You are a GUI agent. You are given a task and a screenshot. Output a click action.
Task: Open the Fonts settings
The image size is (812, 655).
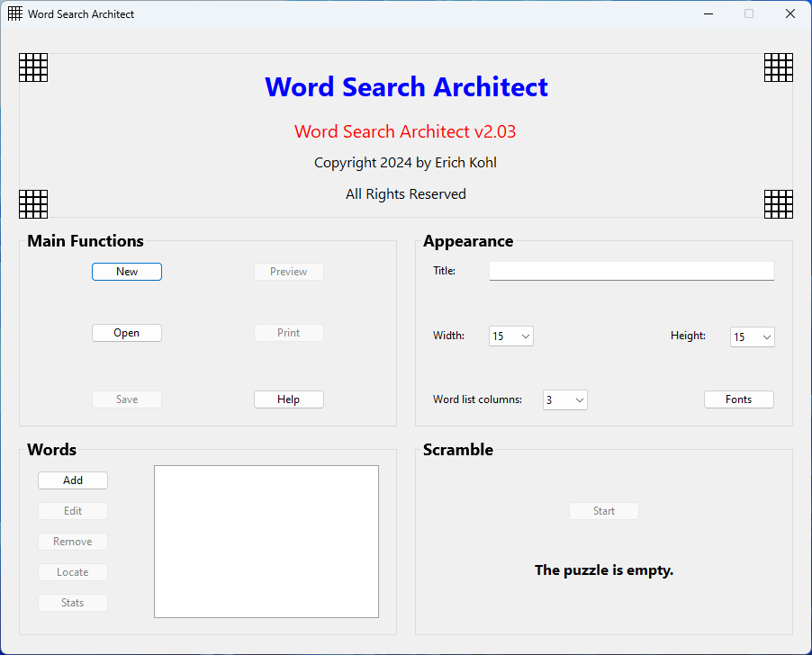click(x=738, y=399)
